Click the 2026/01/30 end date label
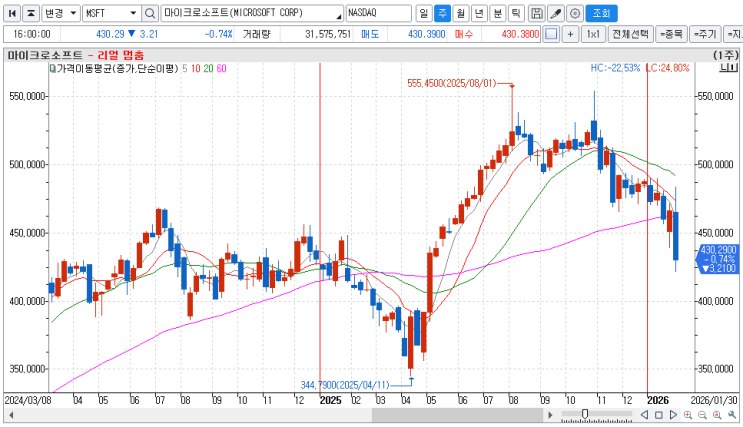This screenshot has width=743, height=427. tap(714, 400)
